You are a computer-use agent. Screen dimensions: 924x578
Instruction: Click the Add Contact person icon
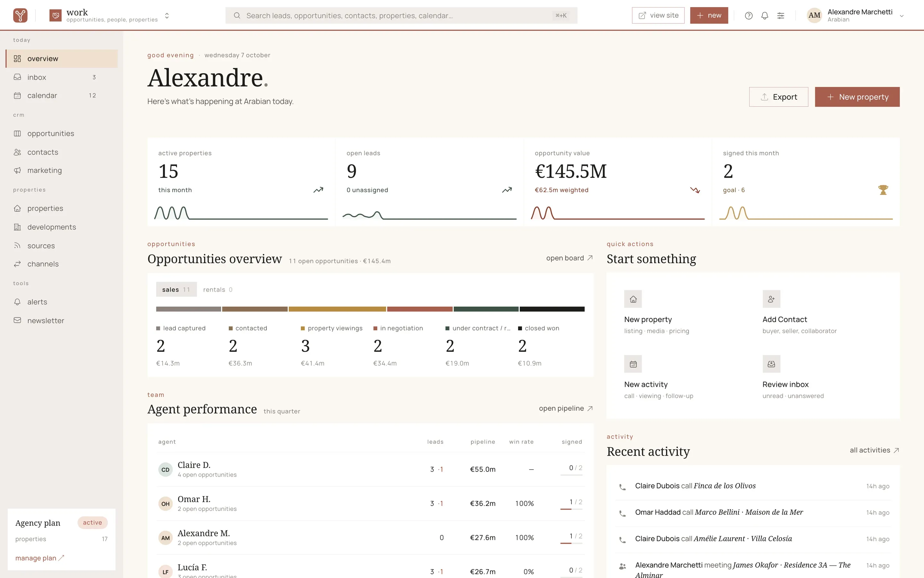(x=771, y=299)
